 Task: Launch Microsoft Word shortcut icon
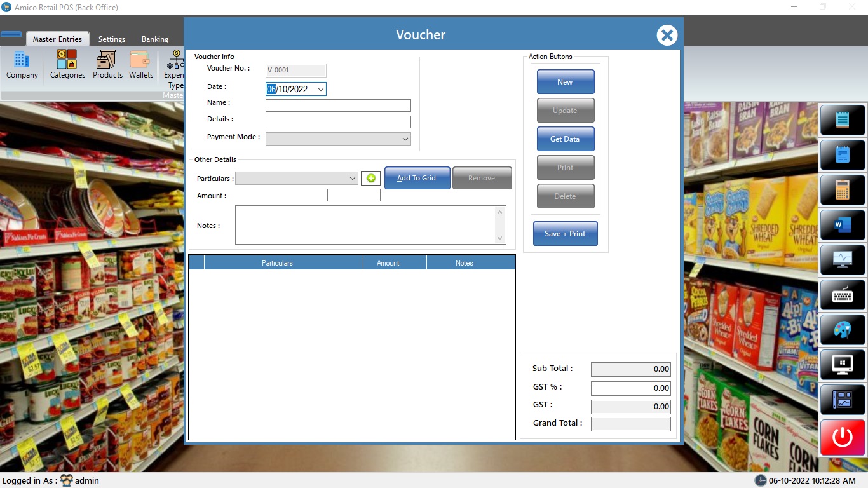(843, 225)
